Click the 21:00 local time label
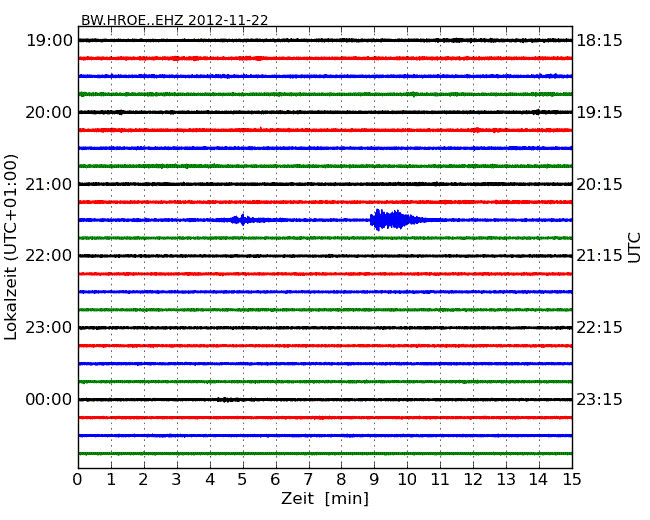The width and height of the screenshot is (650, 520). coord(49,184)
